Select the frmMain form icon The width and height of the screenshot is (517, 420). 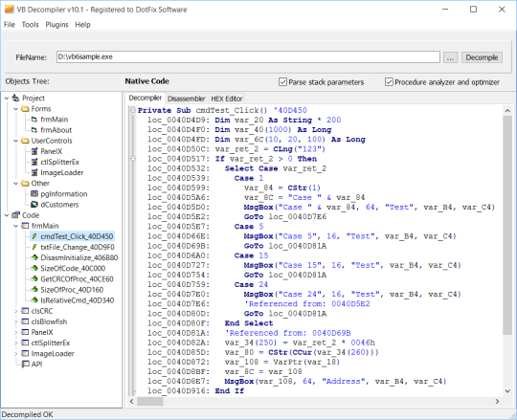point(34,120)
